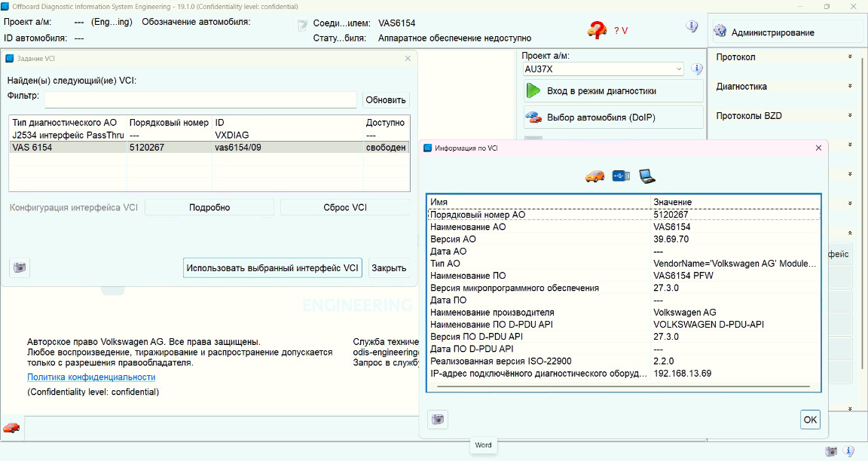Select the Версия АО row
This screenshot has width=868, height=461.
coord(624,239)
